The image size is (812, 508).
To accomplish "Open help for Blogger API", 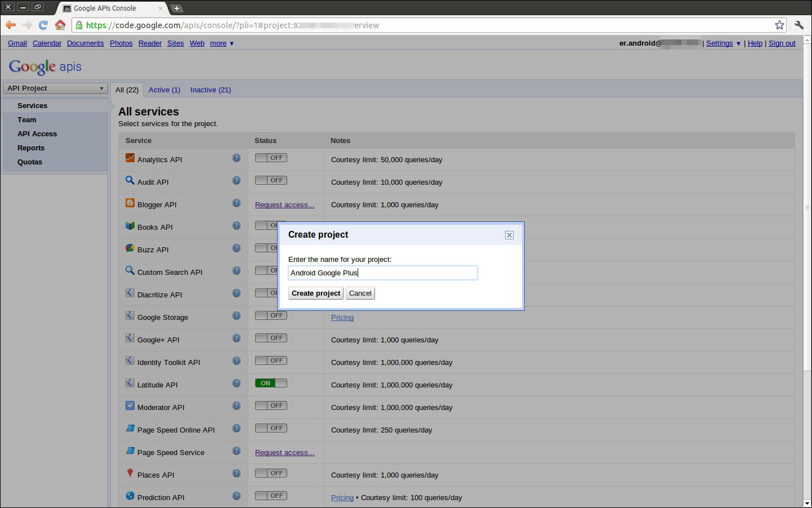I will point(237,203).
